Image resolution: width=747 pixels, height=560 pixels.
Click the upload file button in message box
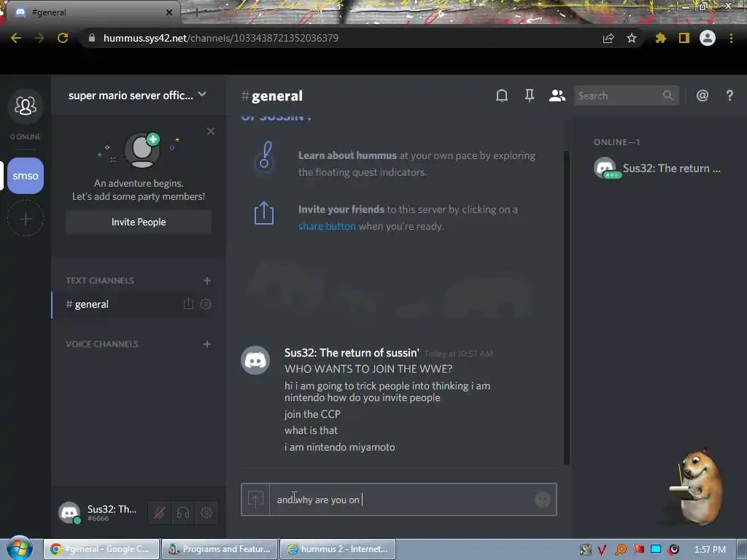(255, 499)
